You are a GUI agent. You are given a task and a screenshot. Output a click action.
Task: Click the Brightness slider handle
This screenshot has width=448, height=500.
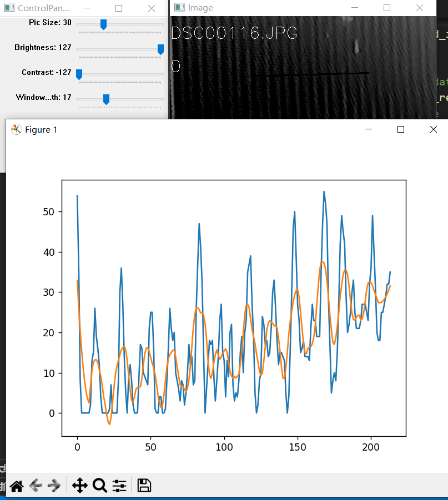point(161,49)
